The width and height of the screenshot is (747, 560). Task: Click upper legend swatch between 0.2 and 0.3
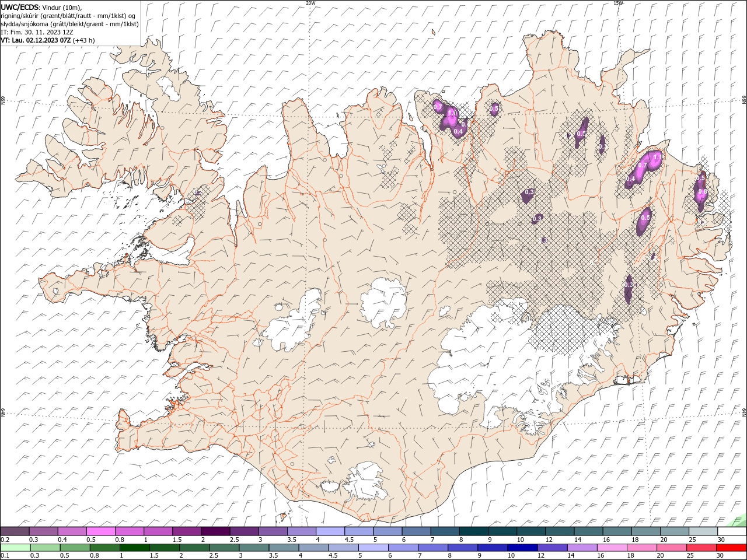(x=15, y=531)
